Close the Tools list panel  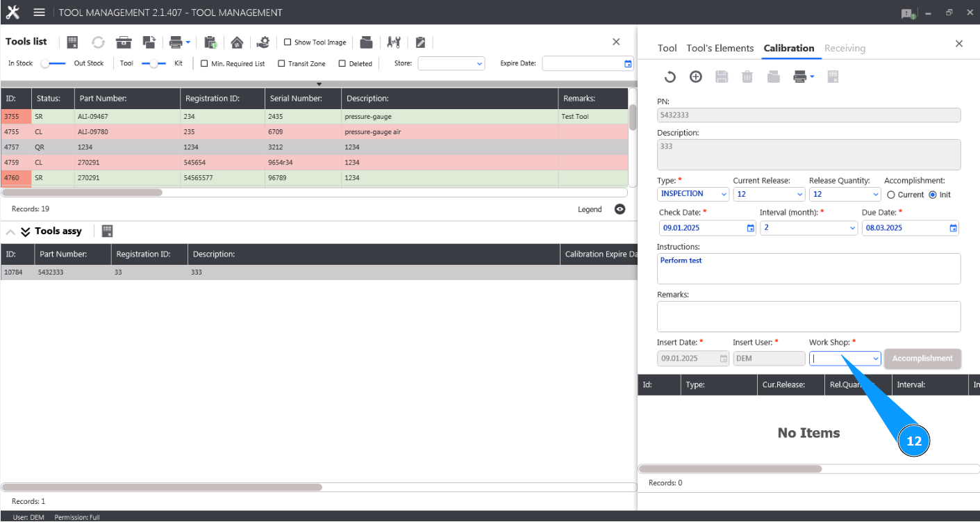click(x=616, y=42)
